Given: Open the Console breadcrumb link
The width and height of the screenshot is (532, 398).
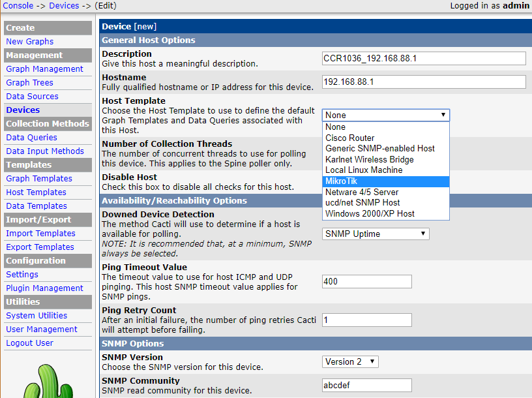Looking at the screenshot, I should coord(17,5).
